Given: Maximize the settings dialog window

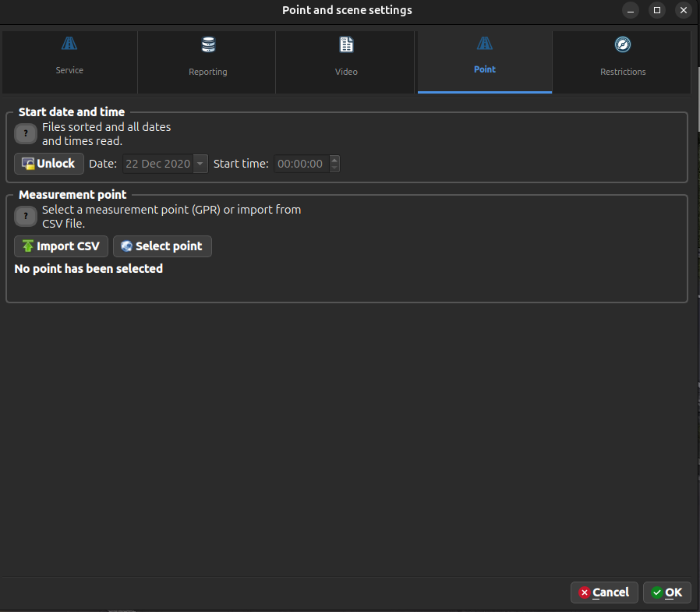Looking at the screenshot, I should (656, 10).
